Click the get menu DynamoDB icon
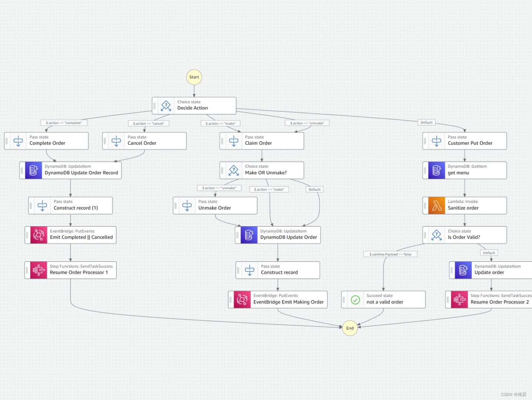This screenshot has width=532, height=400. (436, 170)
